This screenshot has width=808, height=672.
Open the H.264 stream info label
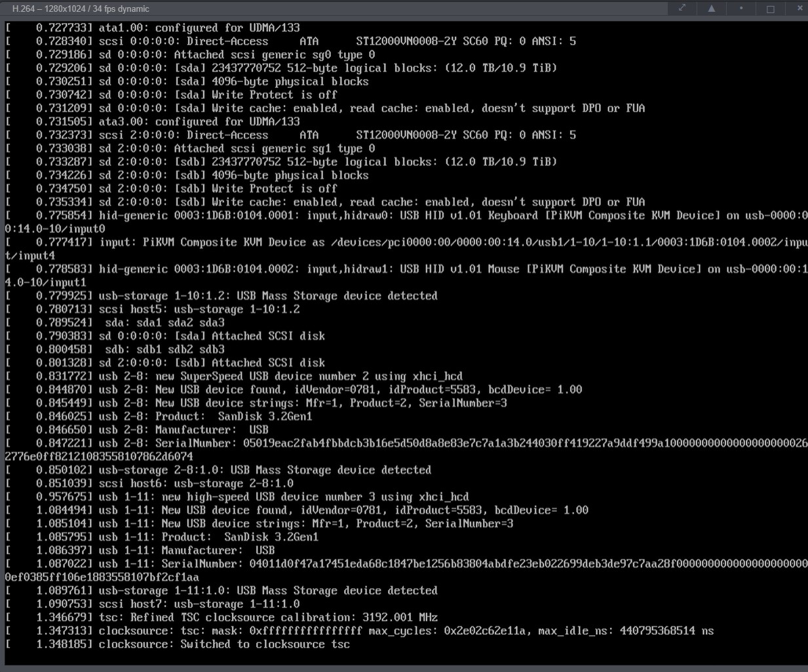coord(79,9)
